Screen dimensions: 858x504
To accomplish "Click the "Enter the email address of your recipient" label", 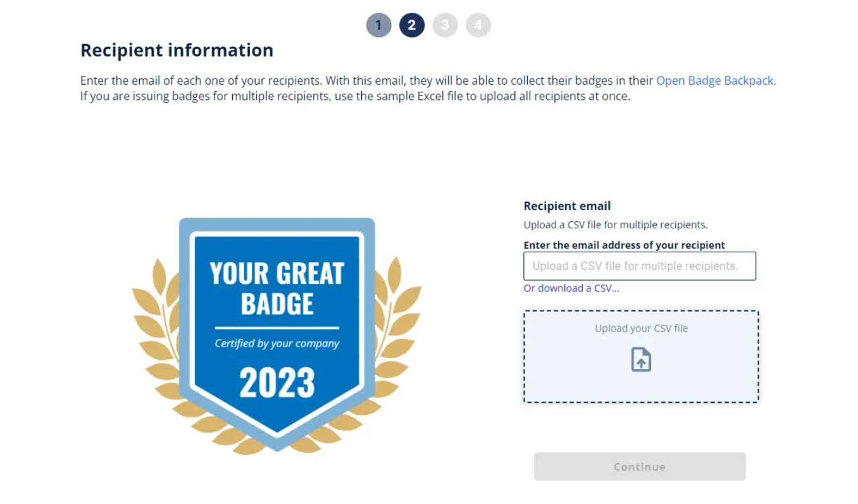I will coord(624,245).
